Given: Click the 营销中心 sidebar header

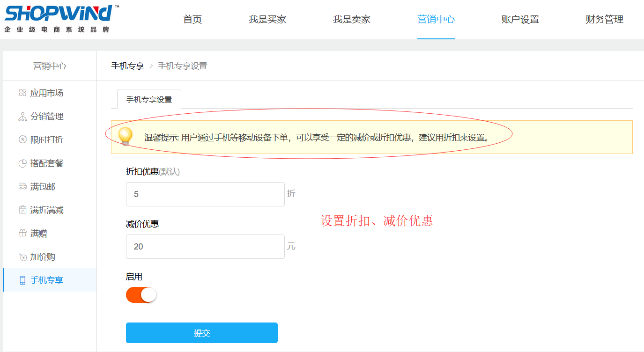Looking at the screenshot, I should point(50,66).
